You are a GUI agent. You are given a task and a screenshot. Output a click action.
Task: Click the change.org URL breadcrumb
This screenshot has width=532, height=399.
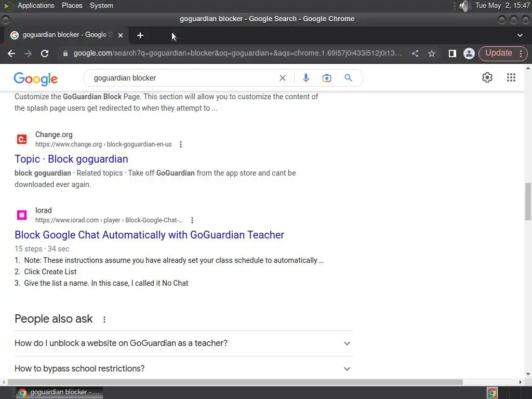pyautogui.click(x=103, y=144)
